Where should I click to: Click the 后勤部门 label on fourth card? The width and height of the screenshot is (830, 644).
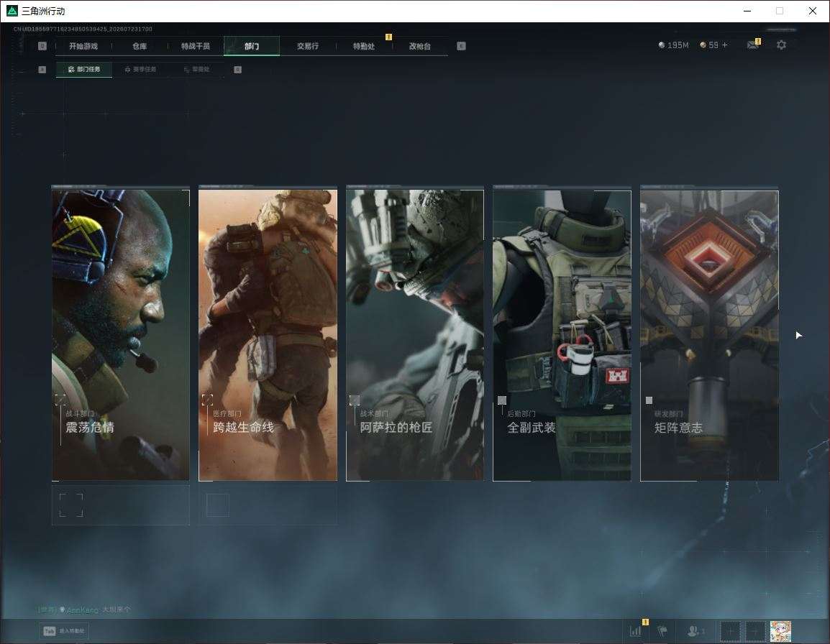pyautogui.click(x=521, y=414)
